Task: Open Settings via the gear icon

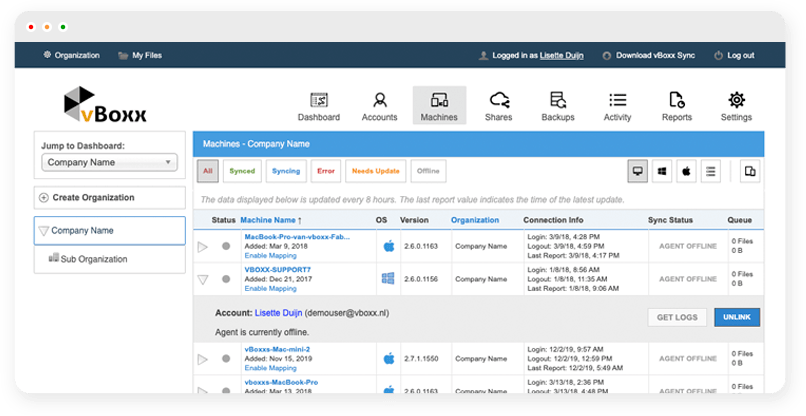Action: click(x=736, y=106)
